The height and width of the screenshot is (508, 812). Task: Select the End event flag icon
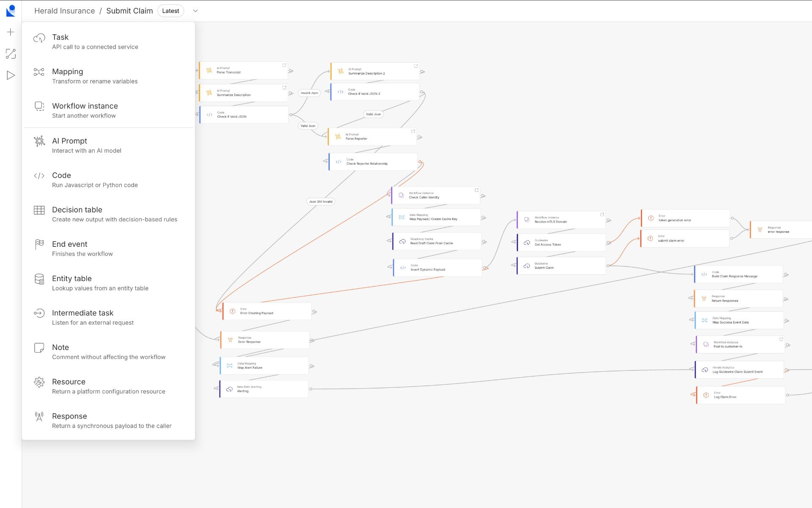[39, 245]
